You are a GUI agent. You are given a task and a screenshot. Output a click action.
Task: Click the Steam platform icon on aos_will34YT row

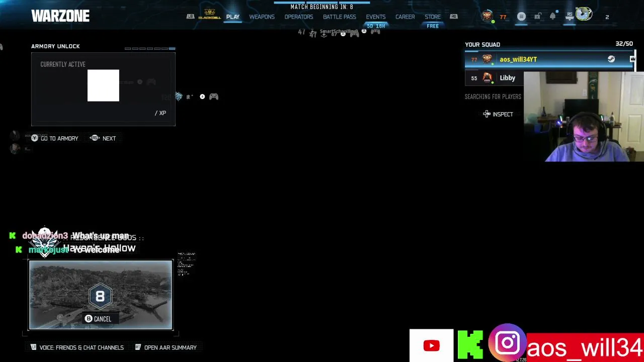pyautogui.click(x=611, y=59)
